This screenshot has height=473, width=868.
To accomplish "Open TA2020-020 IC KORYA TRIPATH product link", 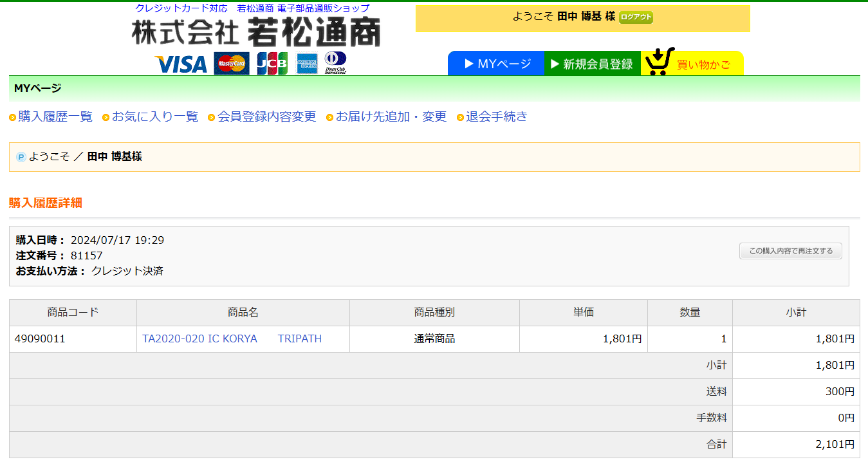I will point(232,339).
